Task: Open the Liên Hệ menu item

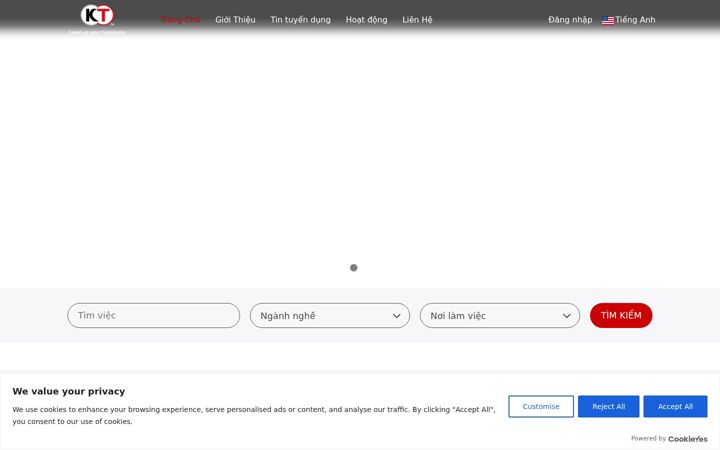Action: pyautogui.click(x=417, y=20)
